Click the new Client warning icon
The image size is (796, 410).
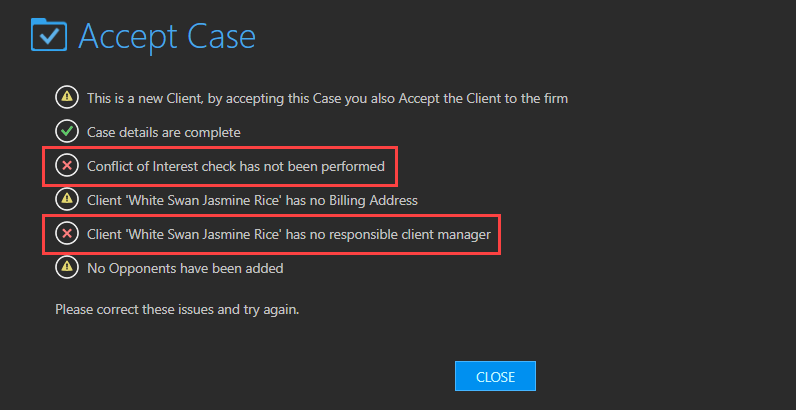point(67,98)
